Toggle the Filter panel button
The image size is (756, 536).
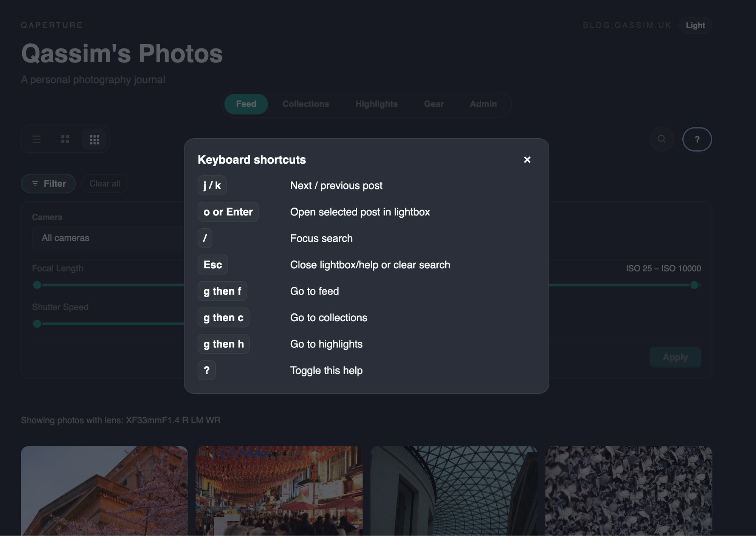[x=48, y=184]
